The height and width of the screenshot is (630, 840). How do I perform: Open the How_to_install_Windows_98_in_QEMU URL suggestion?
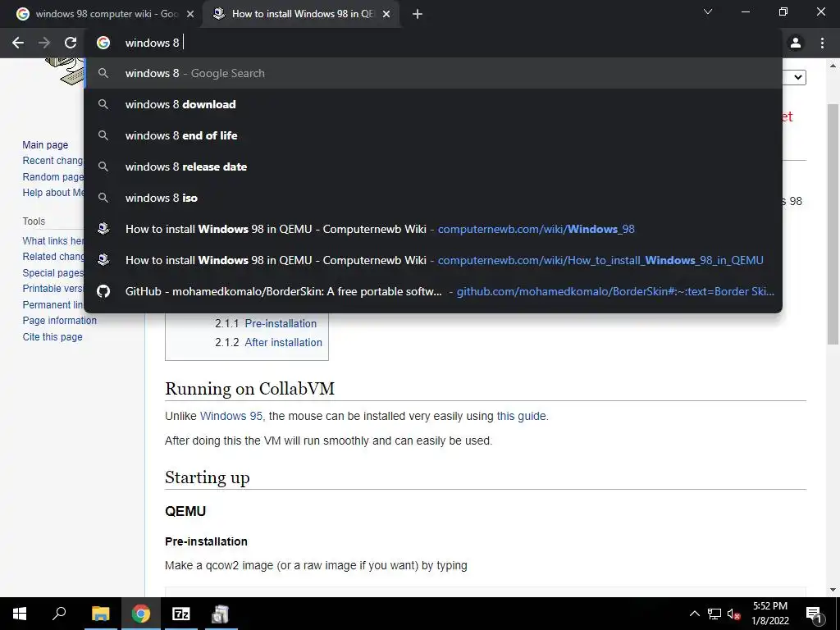tap(433, 260)
